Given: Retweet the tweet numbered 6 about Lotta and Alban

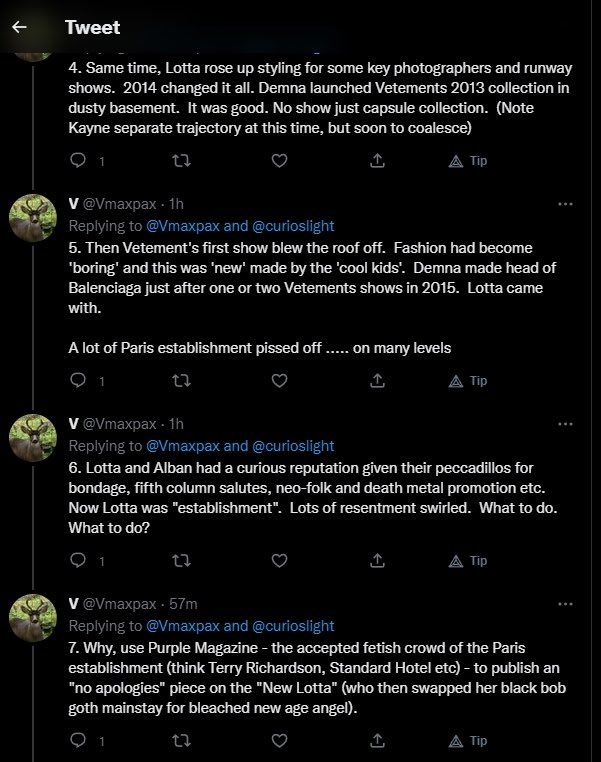Looking at the screenshot, I should point(181,561).
